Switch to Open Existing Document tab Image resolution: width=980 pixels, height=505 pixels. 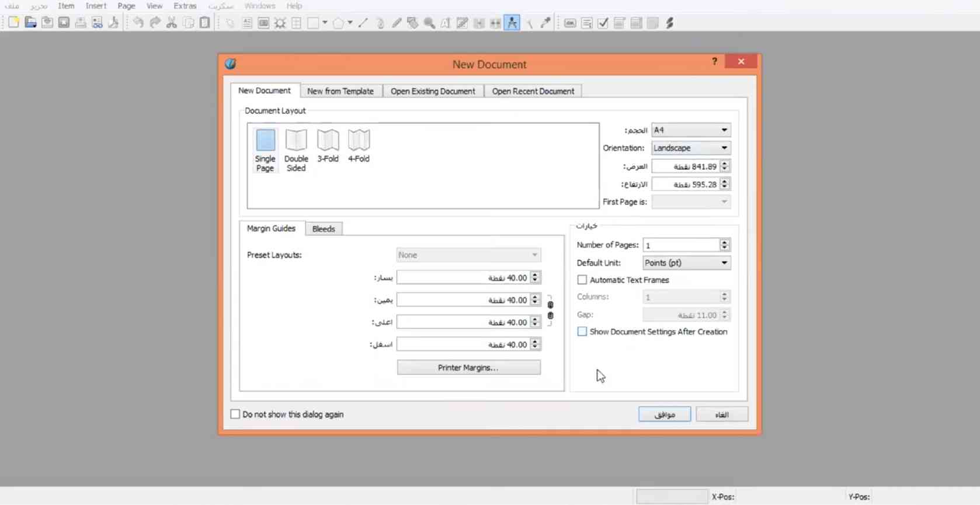433,91
